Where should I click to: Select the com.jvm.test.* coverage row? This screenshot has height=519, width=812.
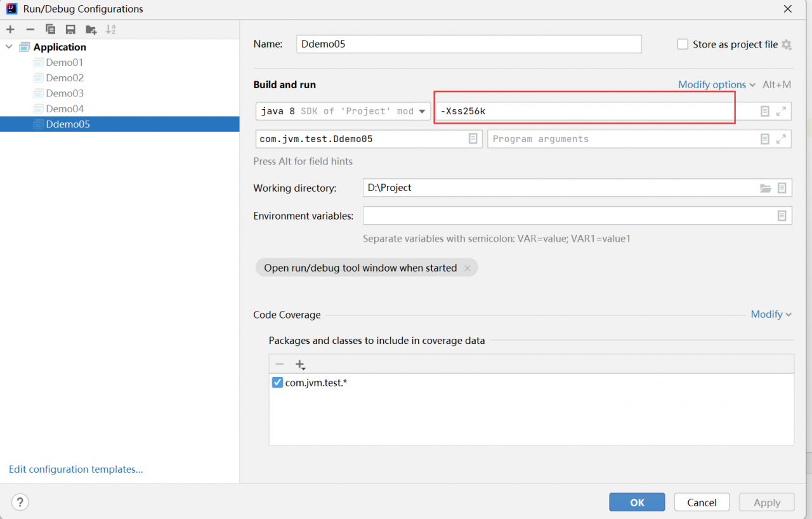click(x=532, y=383)
